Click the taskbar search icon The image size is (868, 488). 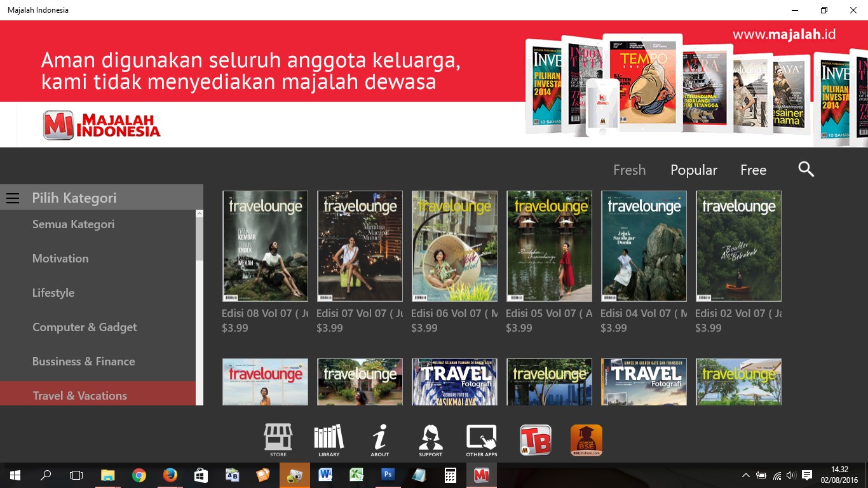pos(46,475)
